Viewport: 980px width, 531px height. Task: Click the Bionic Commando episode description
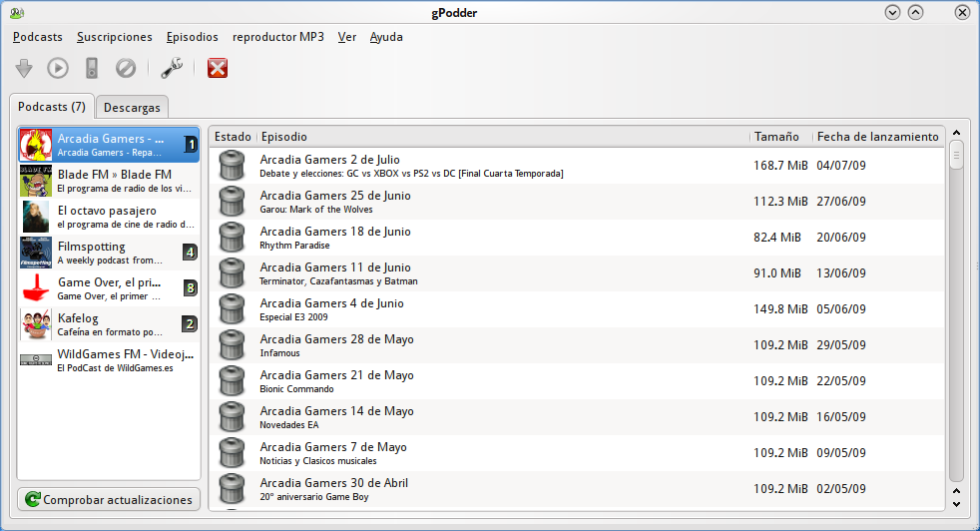pyautogui.click(x=296, y=389)
